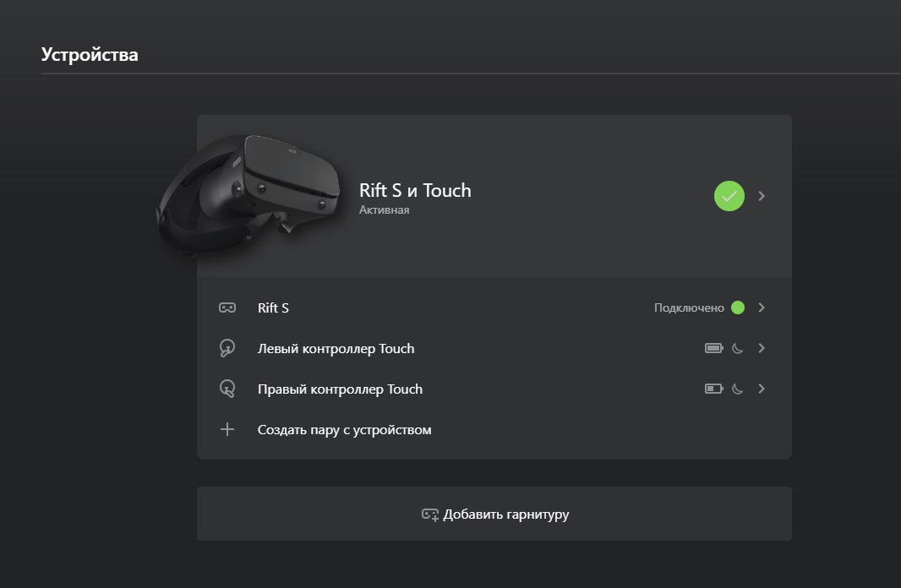Select Создать пару с устройством

pos(344,429)
